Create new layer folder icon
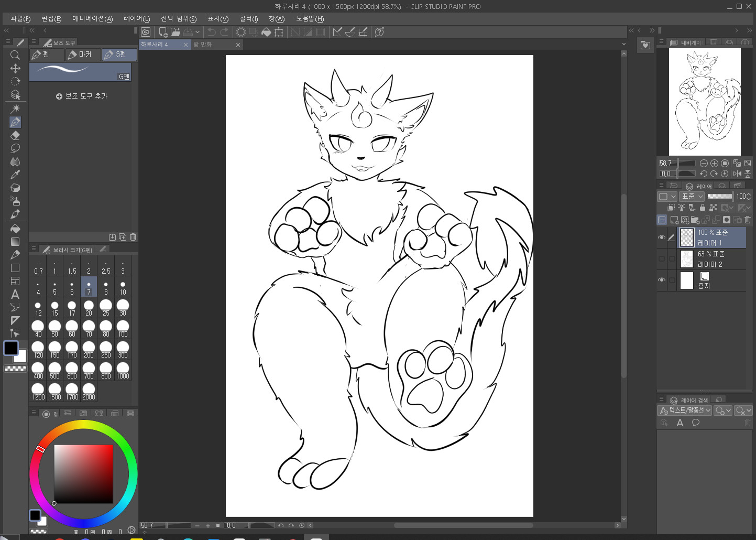Image resolution: width=756 pixels, height=540 pixels. pyautogui.click(x=695, y=220)
